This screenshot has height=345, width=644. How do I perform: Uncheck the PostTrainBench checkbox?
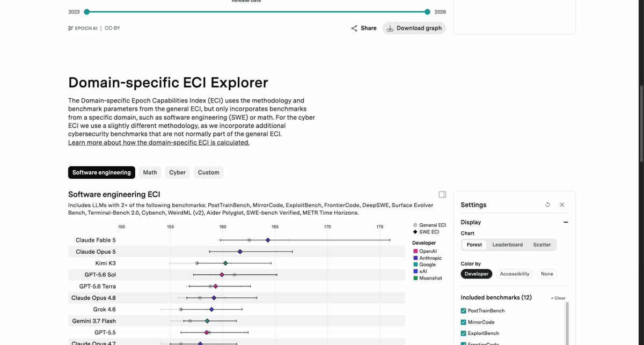point(464,311)
